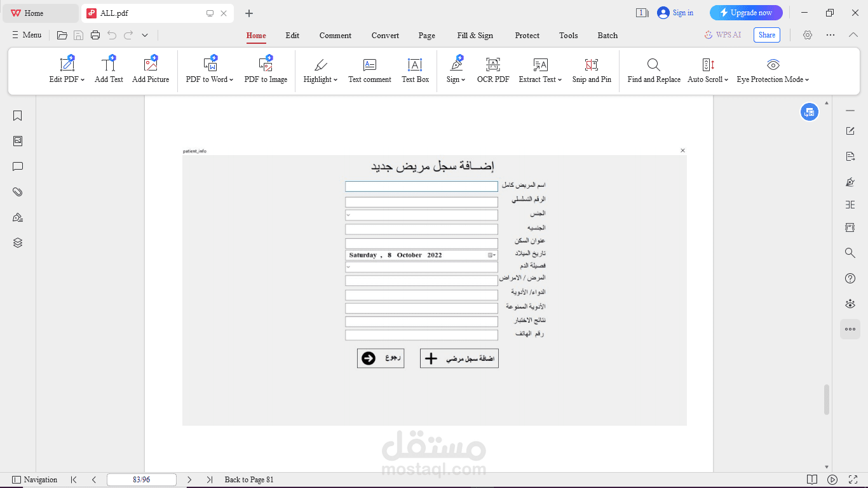Open the file with the folder icon

coord(62,36)
